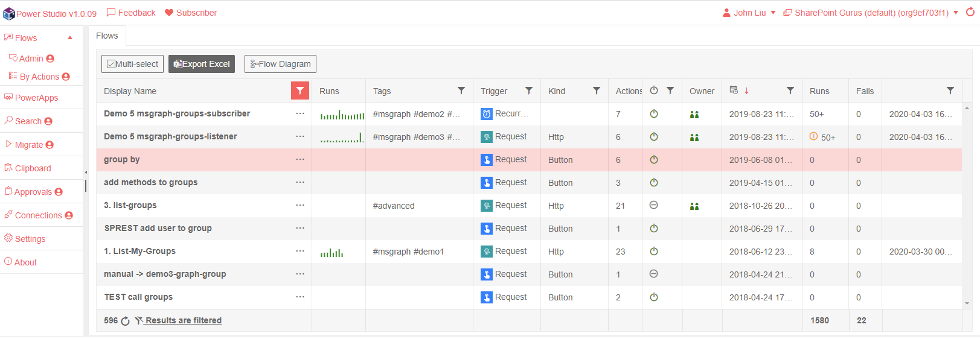
Task: Toggle the Multi-select checkbox button
Action: tap(132, 64)
